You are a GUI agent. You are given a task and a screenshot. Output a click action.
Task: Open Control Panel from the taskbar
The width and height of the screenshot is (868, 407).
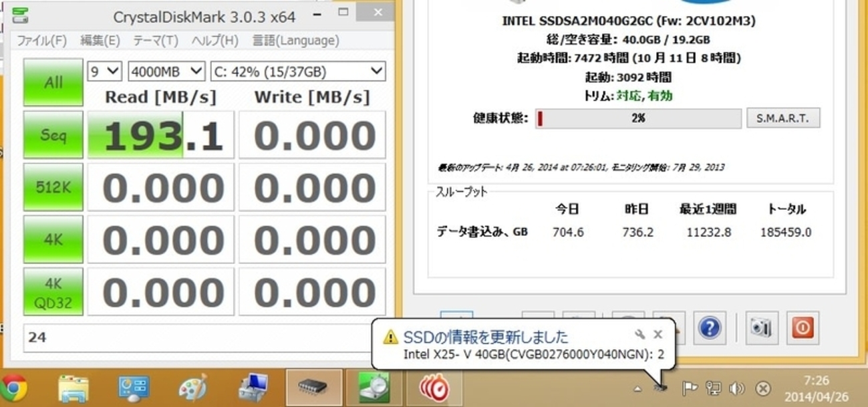pyautogui.click(x=134, y=388)
